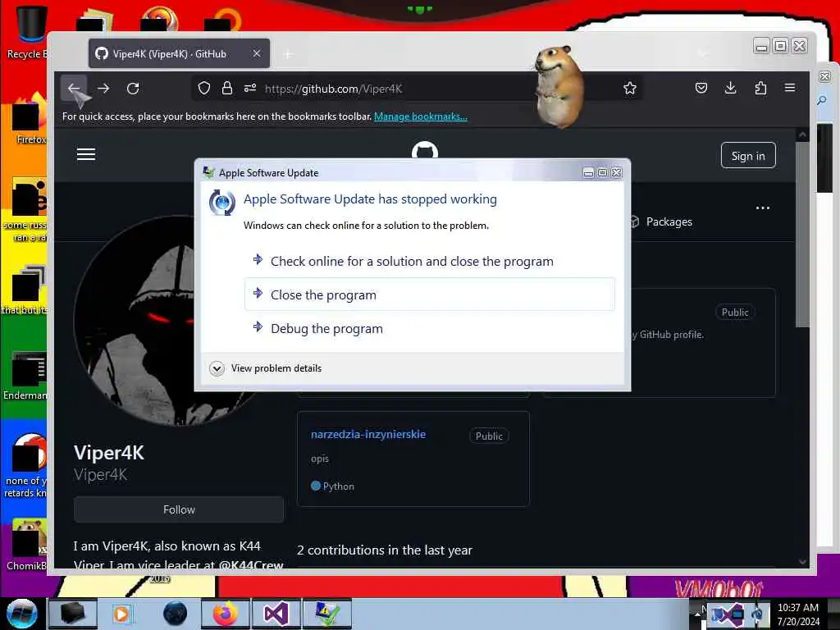Select the Viper4K GitHub browser tab

click(179, 53)
